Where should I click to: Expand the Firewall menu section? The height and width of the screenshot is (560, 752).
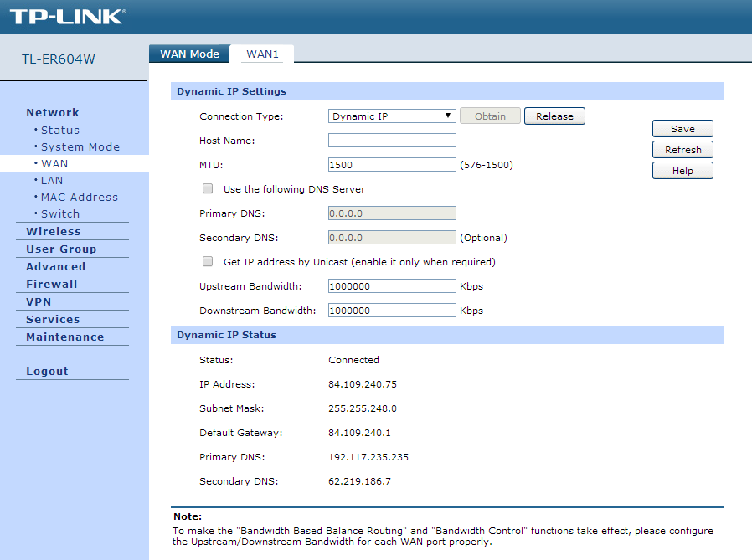click(51, 285)
